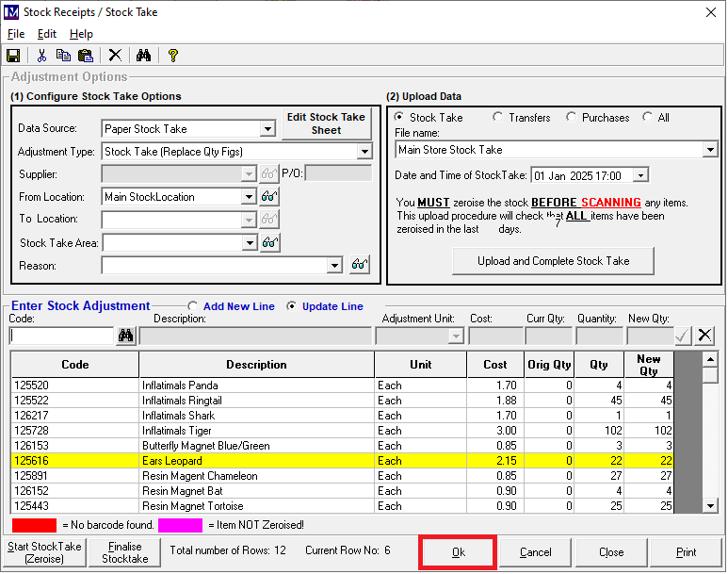Click the Code input field
The width and height of the screenshot is (728, 574).
(x=61, y=336)
